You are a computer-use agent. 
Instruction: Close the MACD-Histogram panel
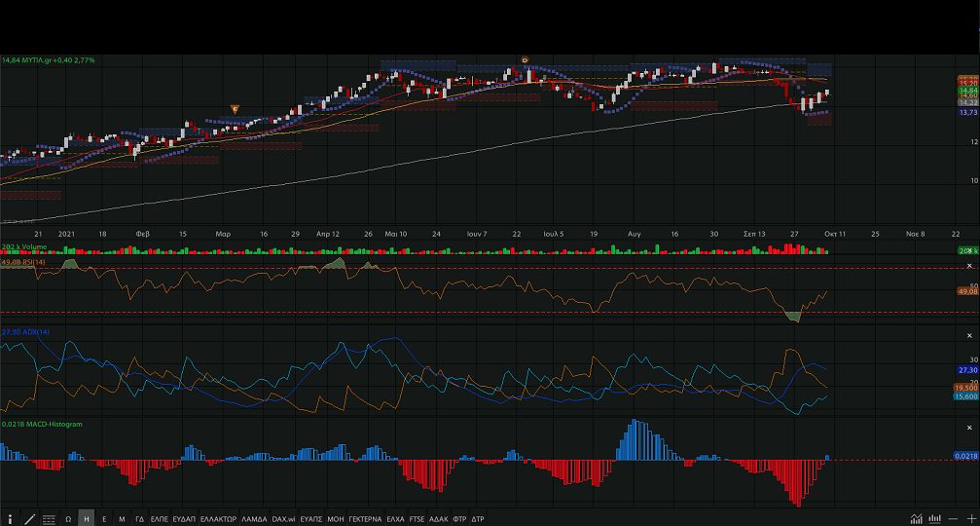[x=969, y=428]
